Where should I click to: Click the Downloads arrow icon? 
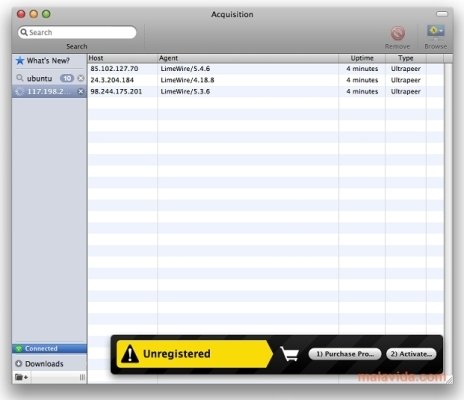19,364
